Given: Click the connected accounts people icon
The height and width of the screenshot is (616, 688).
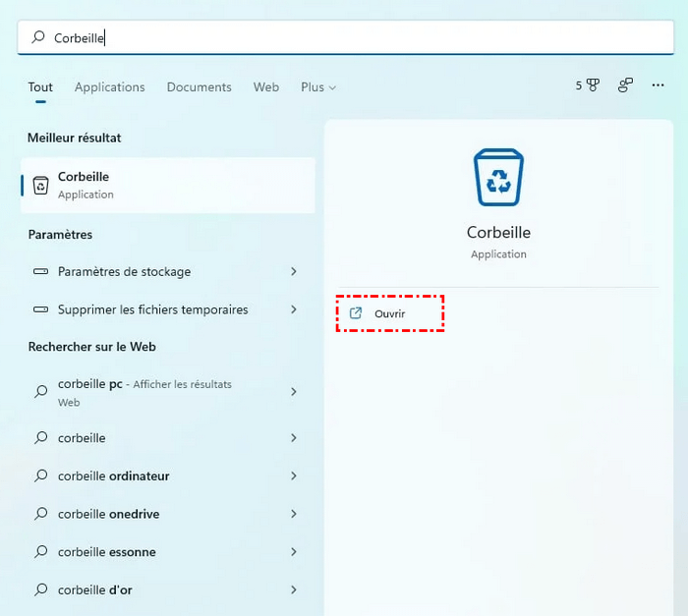Looking at the screenshot, I should pyautogui.click(x=625, y=86).
